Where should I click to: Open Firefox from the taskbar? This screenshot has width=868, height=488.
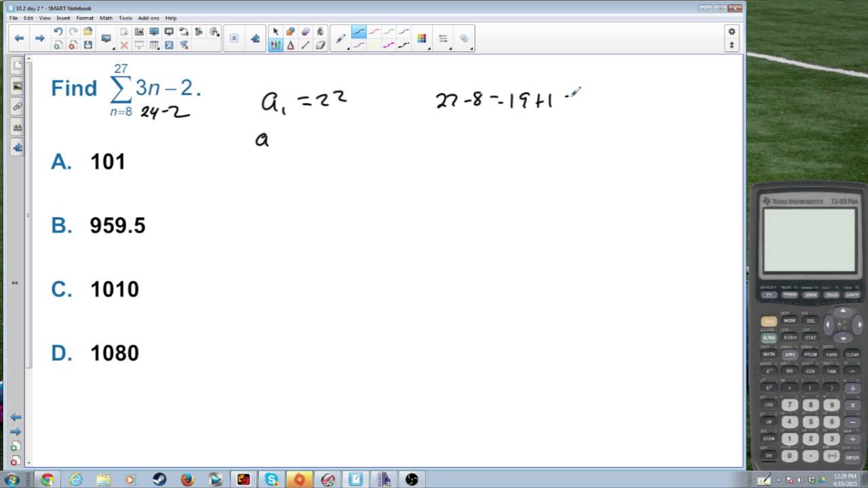(x=187, y=480)
